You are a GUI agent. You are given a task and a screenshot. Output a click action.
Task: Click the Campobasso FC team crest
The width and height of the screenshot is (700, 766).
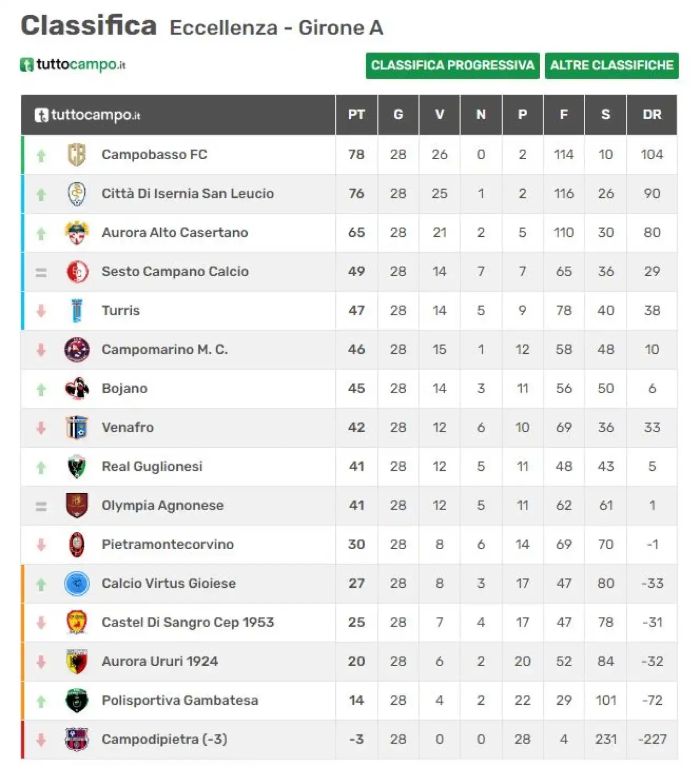point(77,155)
